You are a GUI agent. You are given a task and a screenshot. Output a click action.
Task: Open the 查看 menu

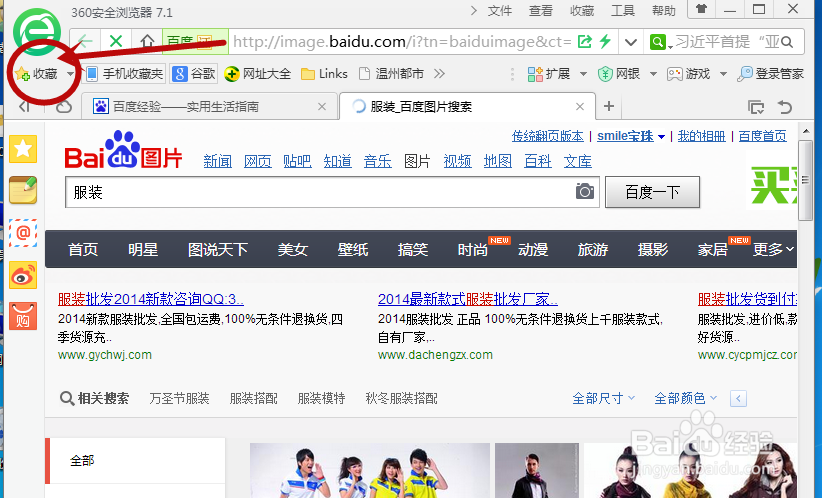coord(540,11)
